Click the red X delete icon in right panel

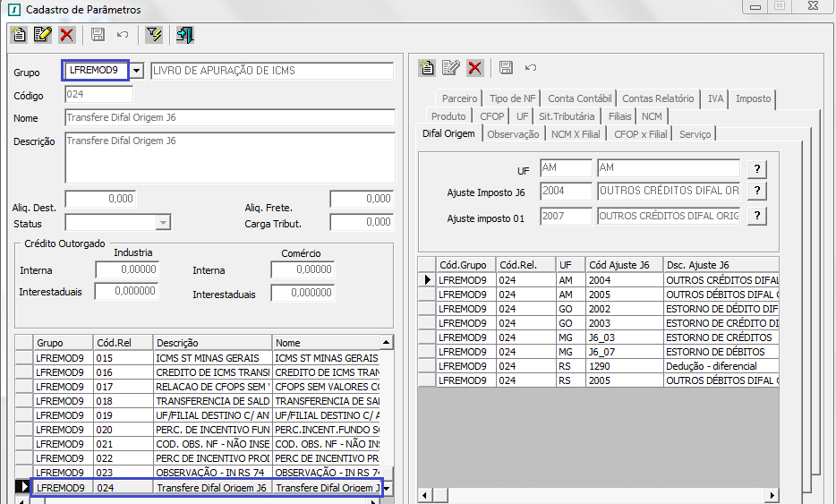tap(474, 68)
